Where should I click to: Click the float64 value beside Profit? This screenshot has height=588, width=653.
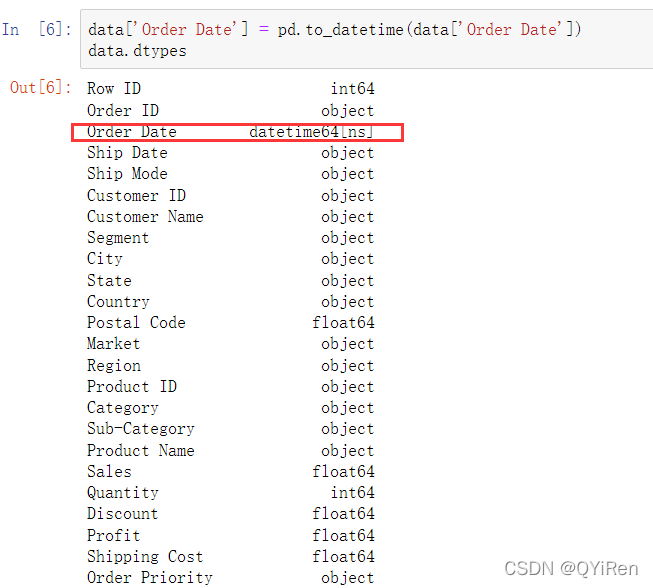[343, 536]
